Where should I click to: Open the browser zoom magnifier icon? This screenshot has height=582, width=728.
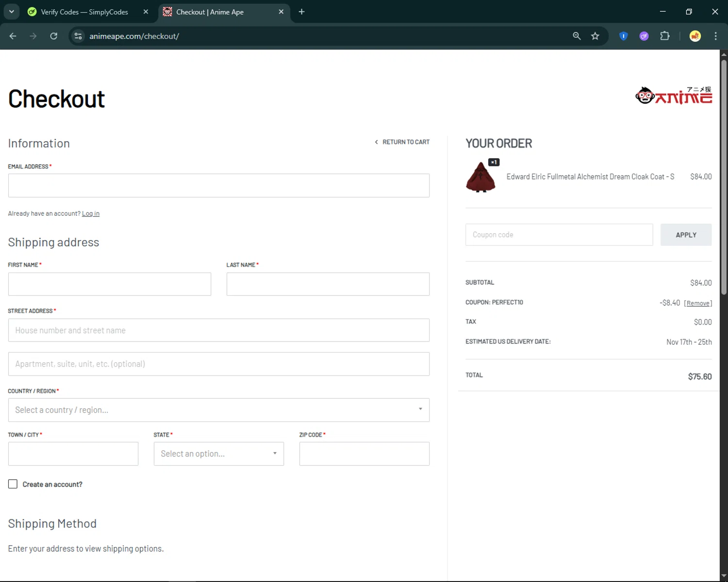pos(577,36)
